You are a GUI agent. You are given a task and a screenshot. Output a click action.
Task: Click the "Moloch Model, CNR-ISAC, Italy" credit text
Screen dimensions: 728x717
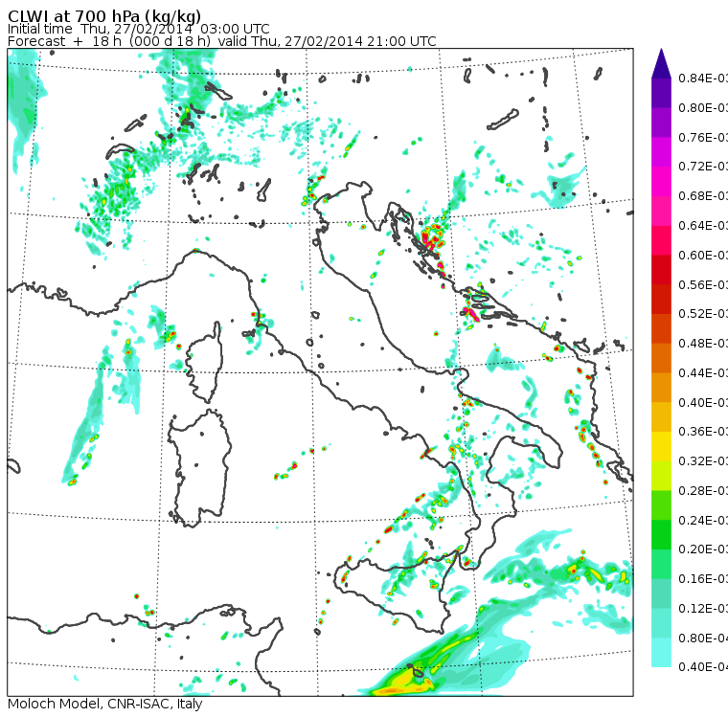tap(105, 704)
